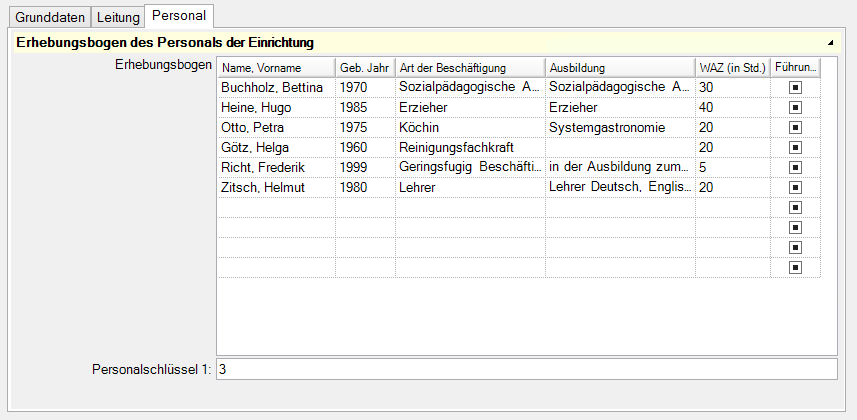The image size is (857, 420).
Task: Toggle Führungszeugnis checkbox for Zitsch, Helmut
Action: 796,188
